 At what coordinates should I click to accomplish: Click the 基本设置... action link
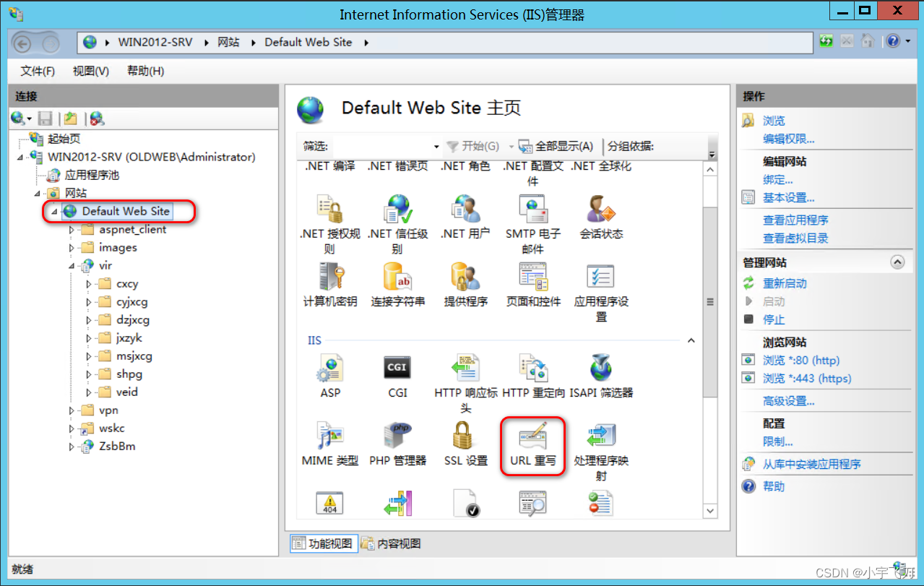pyautogui.click(x=789, y=198)
